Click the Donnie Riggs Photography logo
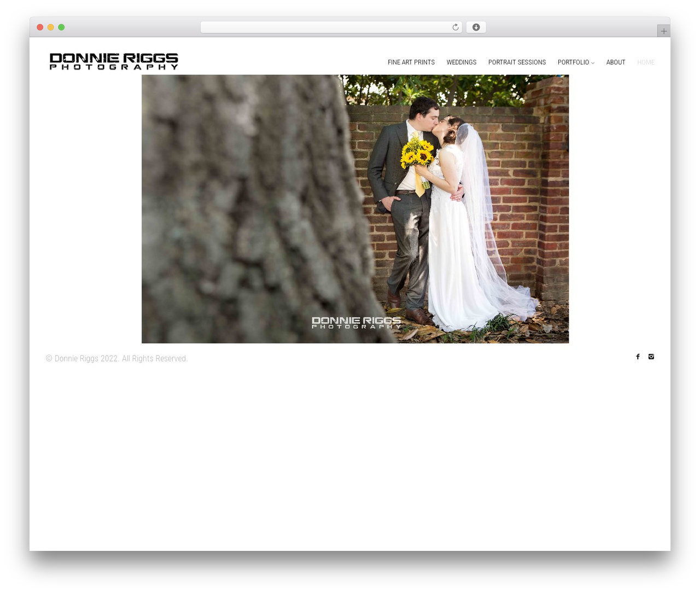 (114, 61)
